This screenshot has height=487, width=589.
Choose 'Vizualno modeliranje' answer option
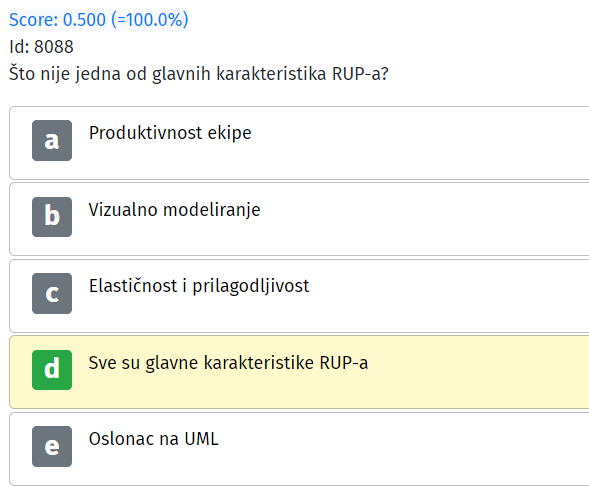[174, 210]
